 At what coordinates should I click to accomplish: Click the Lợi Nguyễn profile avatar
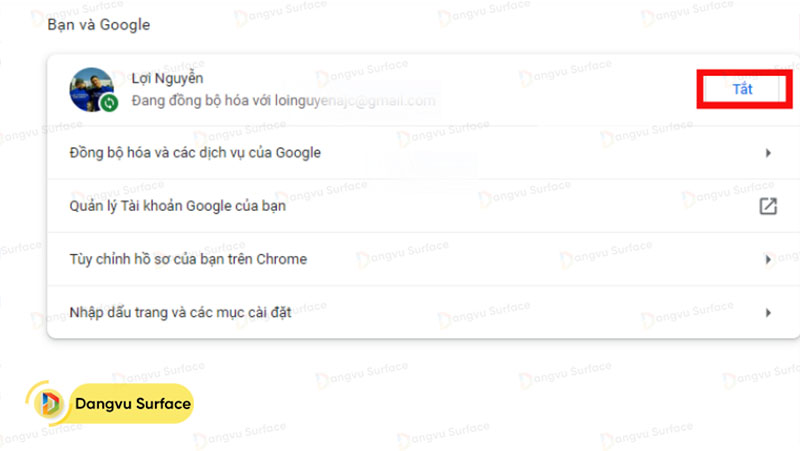[x=90, y=90]
